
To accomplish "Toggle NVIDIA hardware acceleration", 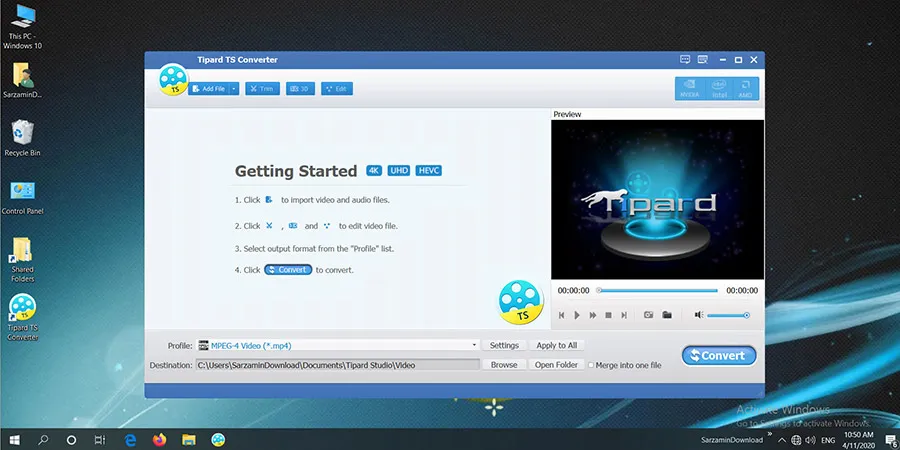I will [689, 89].
